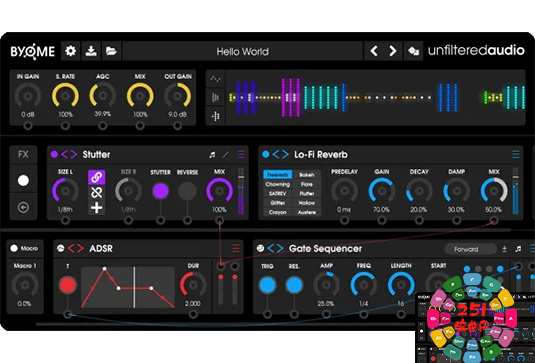Screen dimensions: 535x363
Task: Select the bars view icon in visualizer
Action: [215, 98]
